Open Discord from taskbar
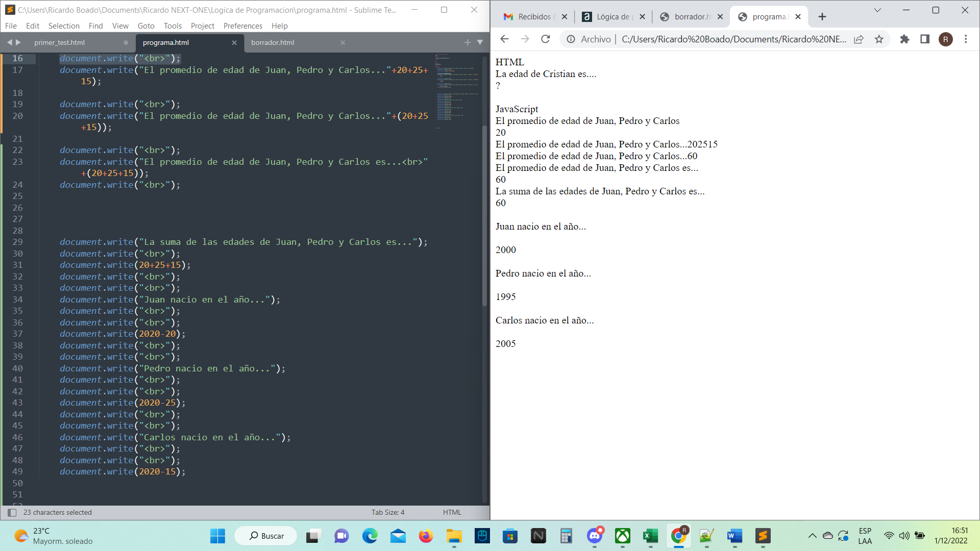 595,536
